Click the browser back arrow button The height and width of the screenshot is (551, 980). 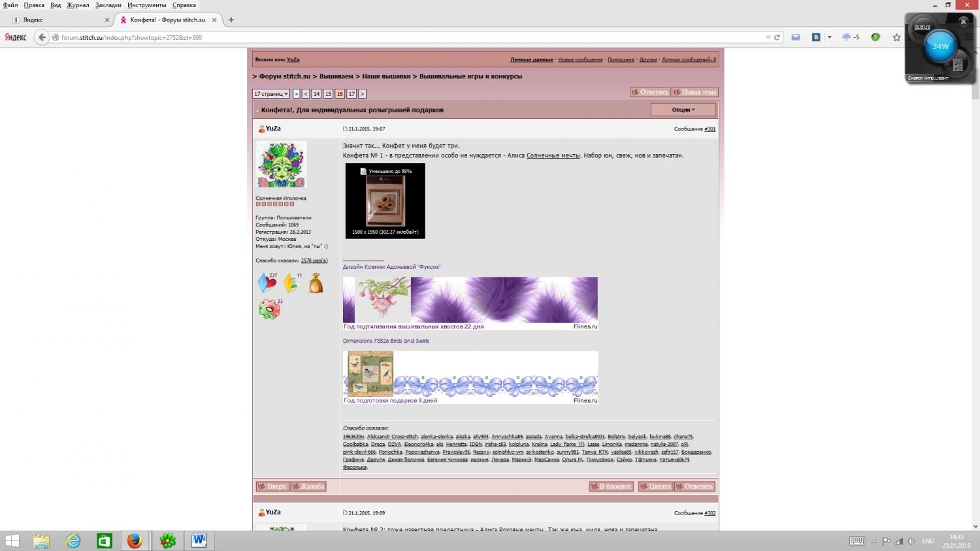[42, 37]
